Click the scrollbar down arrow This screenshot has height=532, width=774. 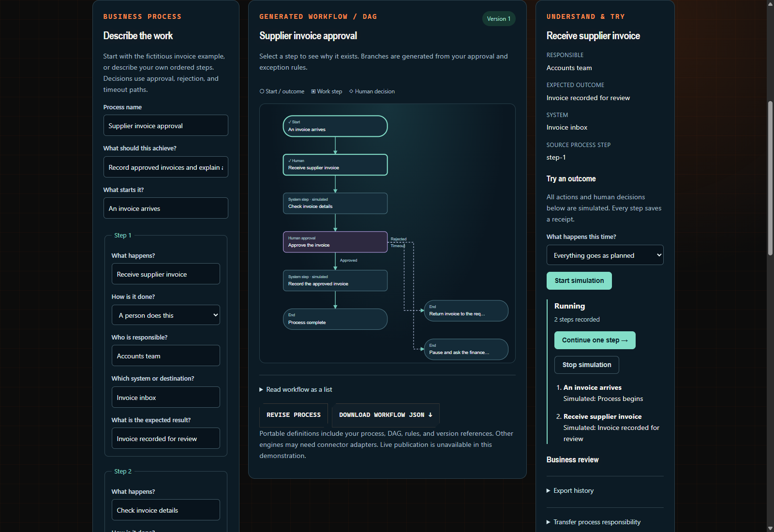[x=770, y=528]
